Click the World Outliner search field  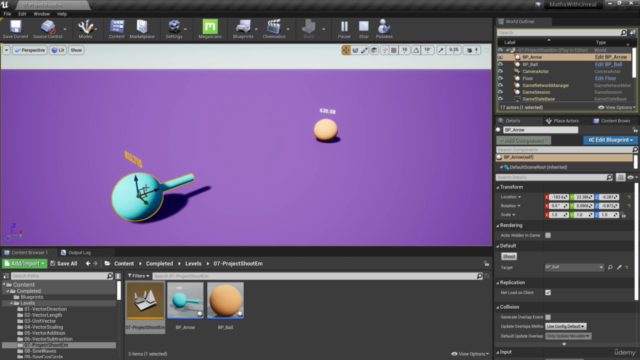click(560, 32)
